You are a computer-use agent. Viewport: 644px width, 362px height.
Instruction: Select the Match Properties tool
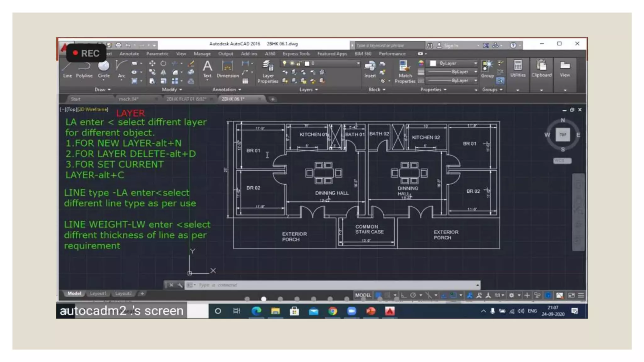click(x=405, y=72)
